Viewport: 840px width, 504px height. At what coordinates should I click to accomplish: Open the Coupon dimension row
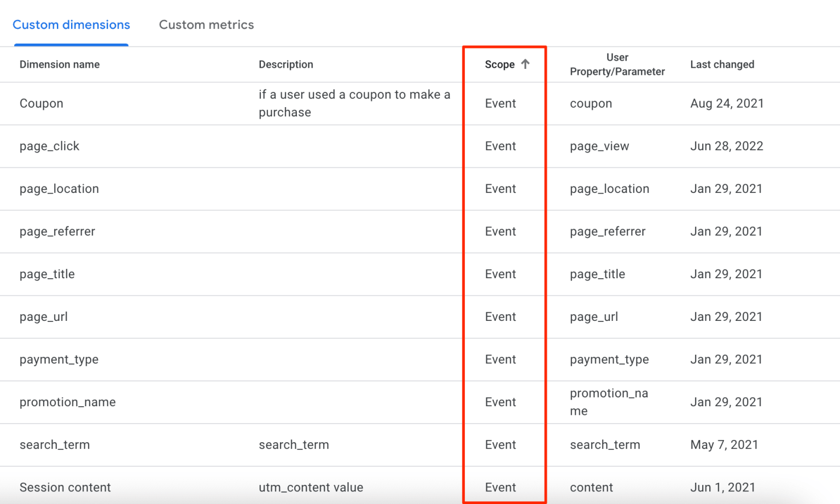click(x=41, y=103)
